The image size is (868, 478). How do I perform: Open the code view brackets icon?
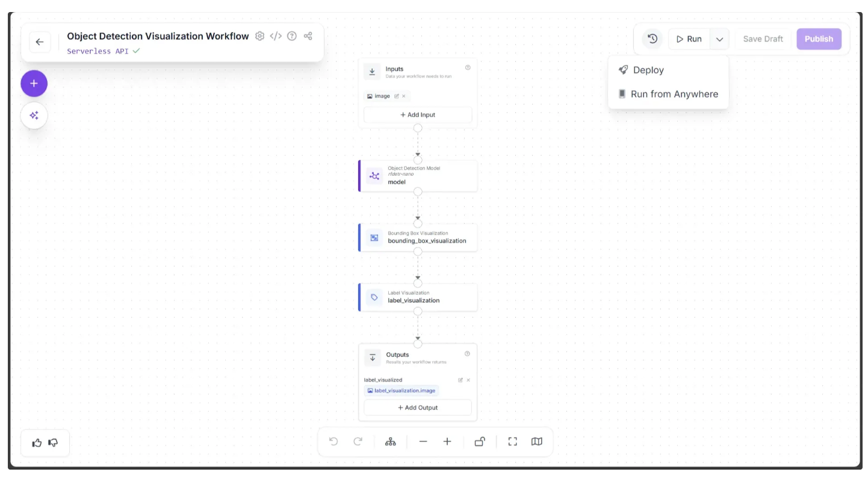[x=276, y=36]
